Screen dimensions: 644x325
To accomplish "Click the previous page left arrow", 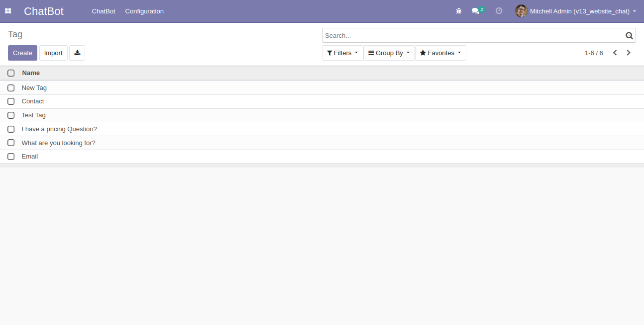I will point(615,52).
